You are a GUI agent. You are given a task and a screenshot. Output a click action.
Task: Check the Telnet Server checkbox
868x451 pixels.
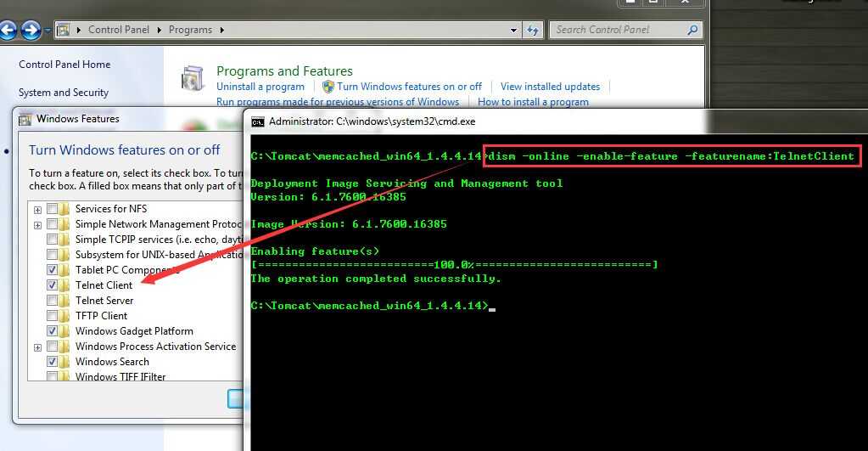point(52,301)
